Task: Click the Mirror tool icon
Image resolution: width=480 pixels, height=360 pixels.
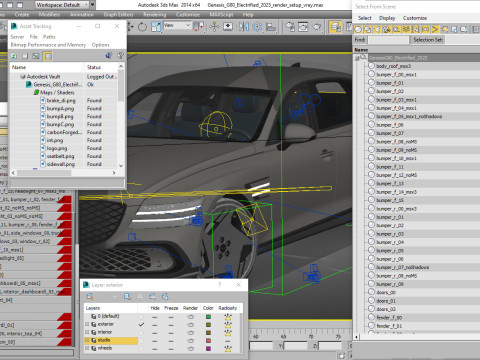Action: click(x=244, y=27)
